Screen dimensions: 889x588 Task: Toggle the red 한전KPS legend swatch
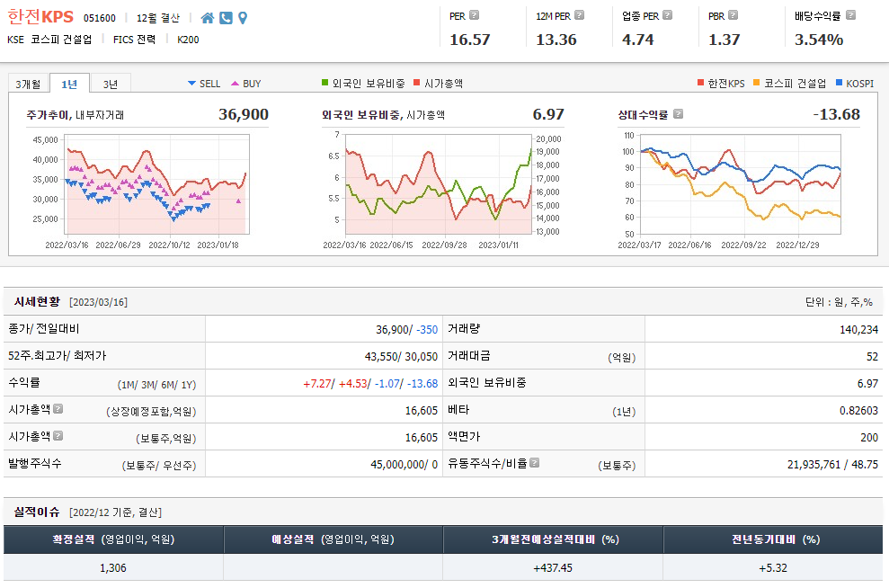(701, 83)
